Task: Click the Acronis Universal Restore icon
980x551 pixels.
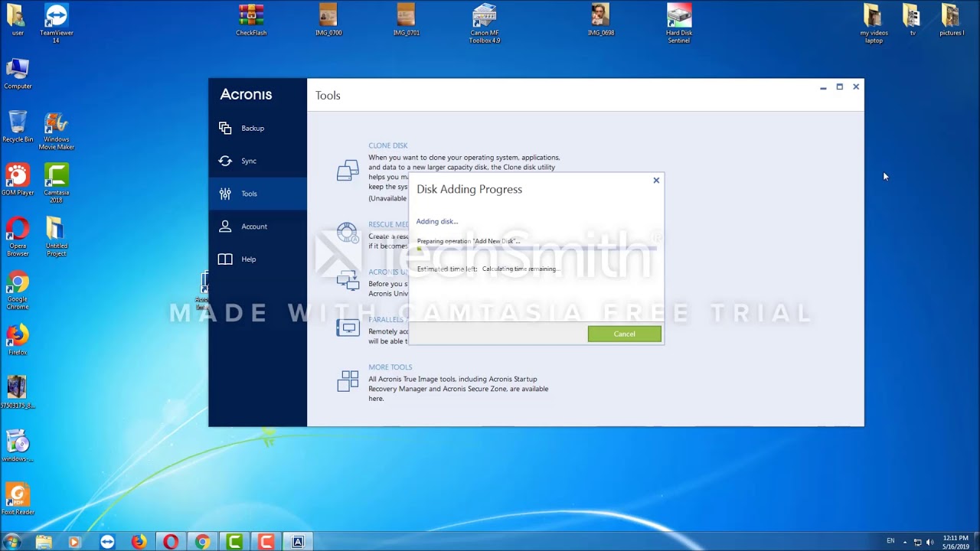Action: coord(348,280)
